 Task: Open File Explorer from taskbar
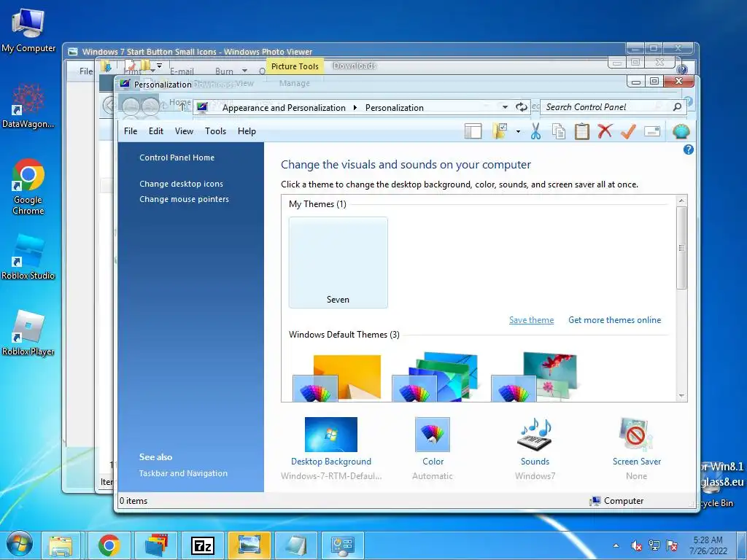61,545
